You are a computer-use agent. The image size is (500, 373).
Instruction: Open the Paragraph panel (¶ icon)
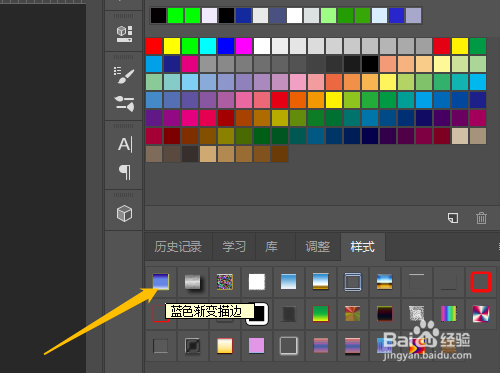pyautogui.click(x=125, y=172)
